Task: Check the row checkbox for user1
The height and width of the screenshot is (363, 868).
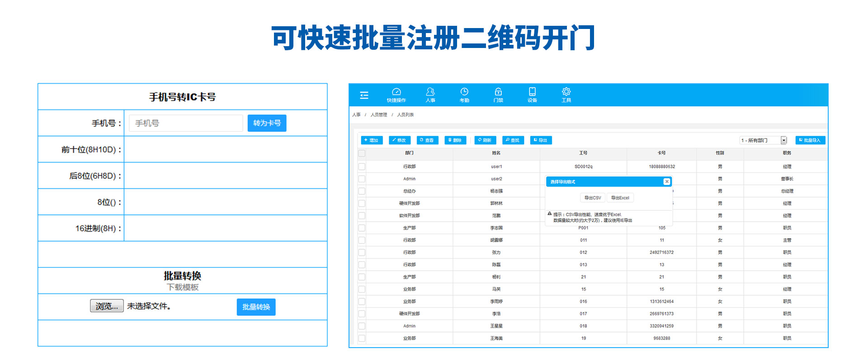Action: (362, 167)
